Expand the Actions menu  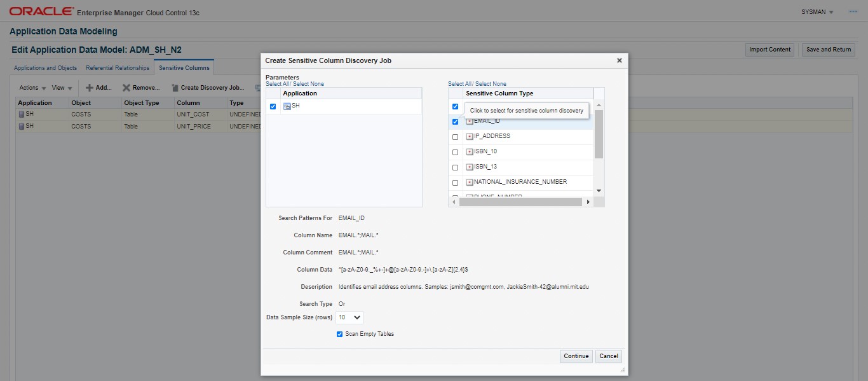[x=30, y=87]
